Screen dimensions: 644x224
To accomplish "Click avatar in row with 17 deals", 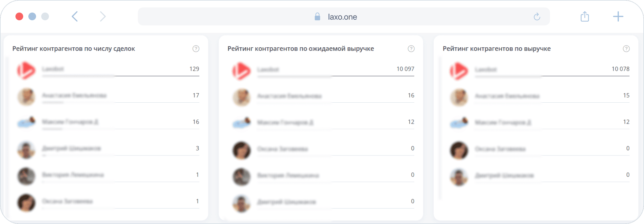I will tap(26, 97).
